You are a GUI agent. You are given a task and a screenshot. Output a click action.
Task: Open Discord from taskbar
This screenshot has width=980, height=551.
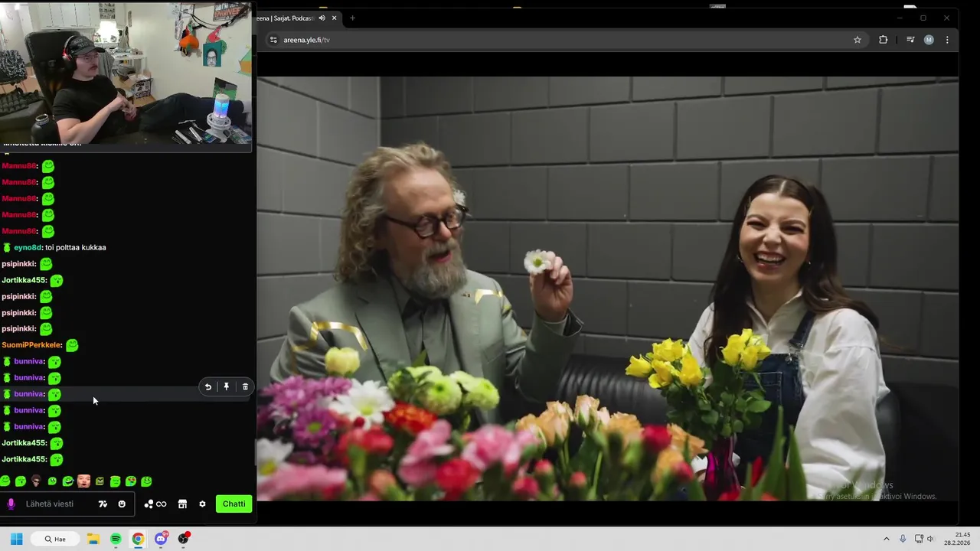coord(161,539)
